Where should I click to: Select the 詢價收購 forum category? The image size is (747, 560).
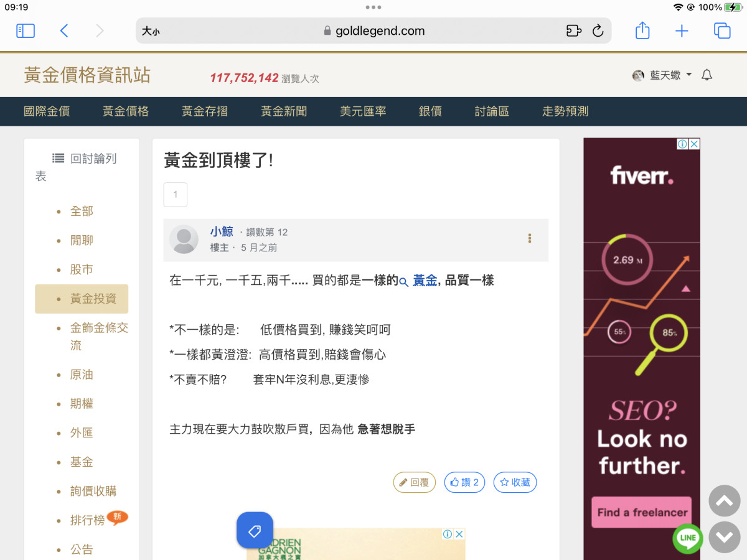coord(93,491)
